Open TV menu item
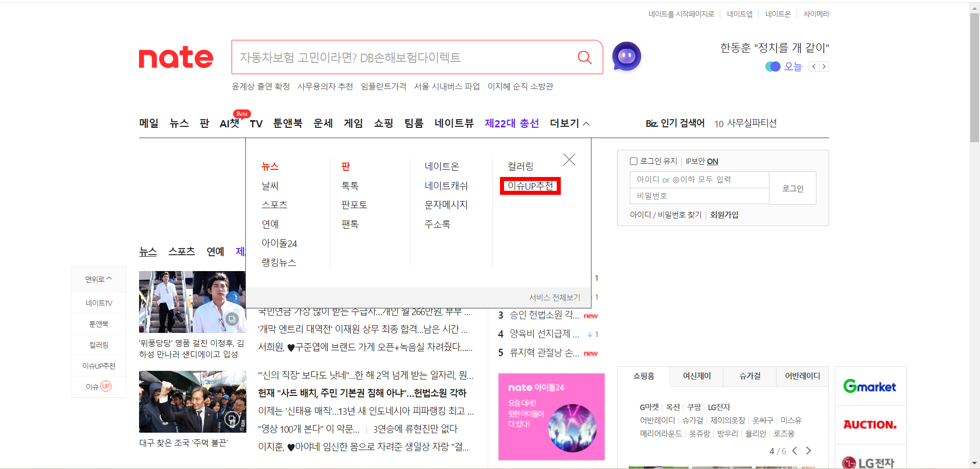 [x=256, y=123]
